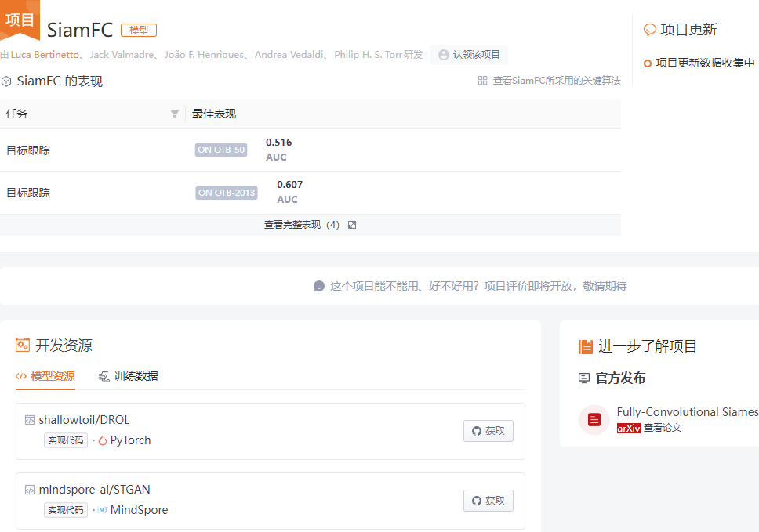
Task: Click the external-link icon after 查看完整表现
Action: pyautogui.click(x=352, y=225)
